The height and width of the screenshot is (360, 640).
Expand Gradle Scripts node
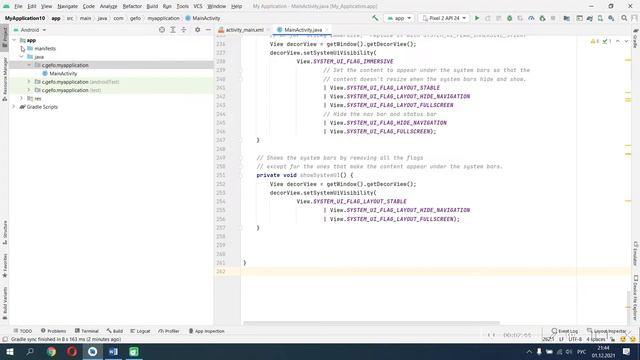(14, 107)
